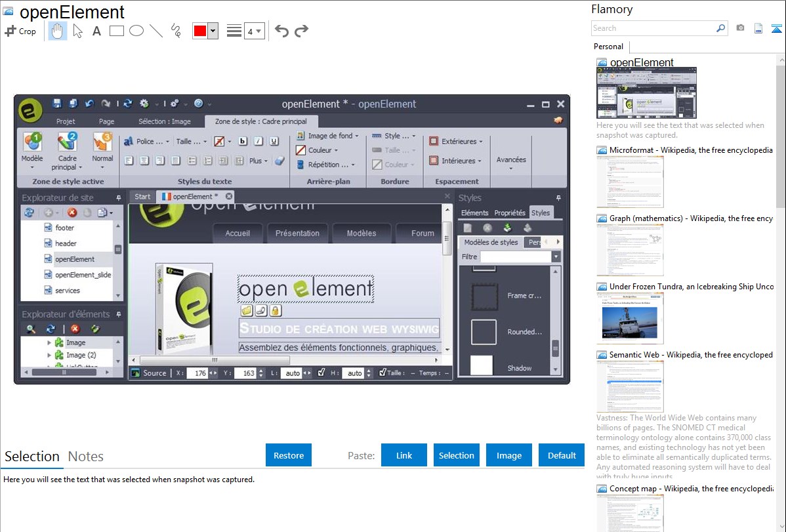Toggle the pin on the Styles panel header

tap(558, 197)
